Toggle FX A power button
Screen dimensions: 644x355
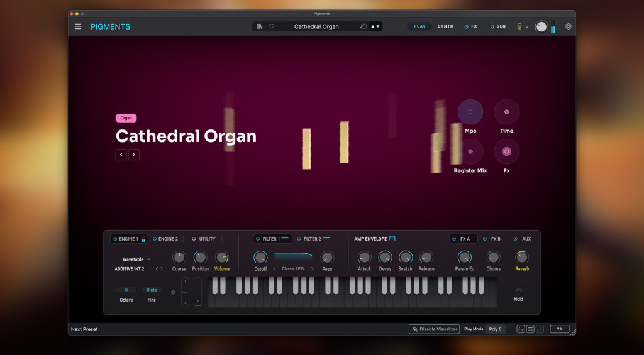tap(454, 239)
